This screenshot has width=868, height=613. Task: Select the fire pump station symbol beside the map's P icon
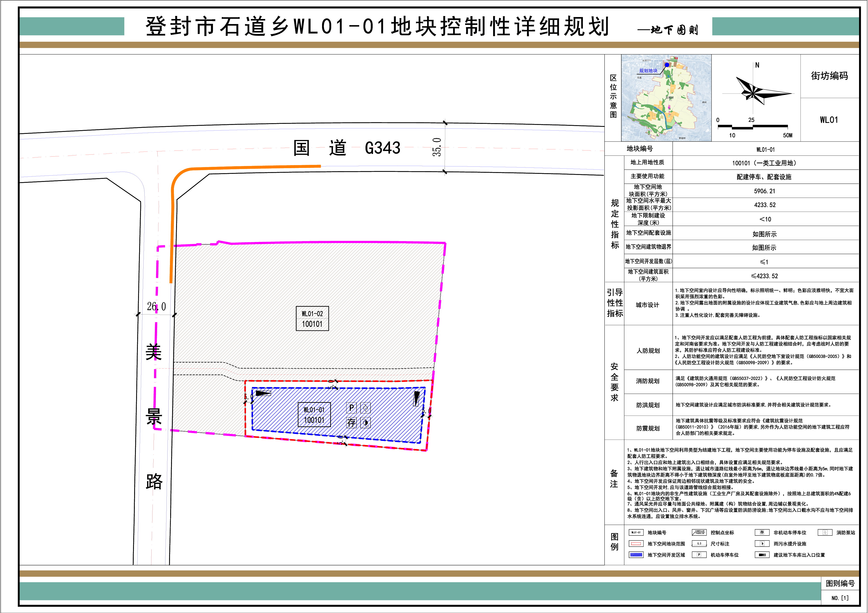[x=366, y=408]
